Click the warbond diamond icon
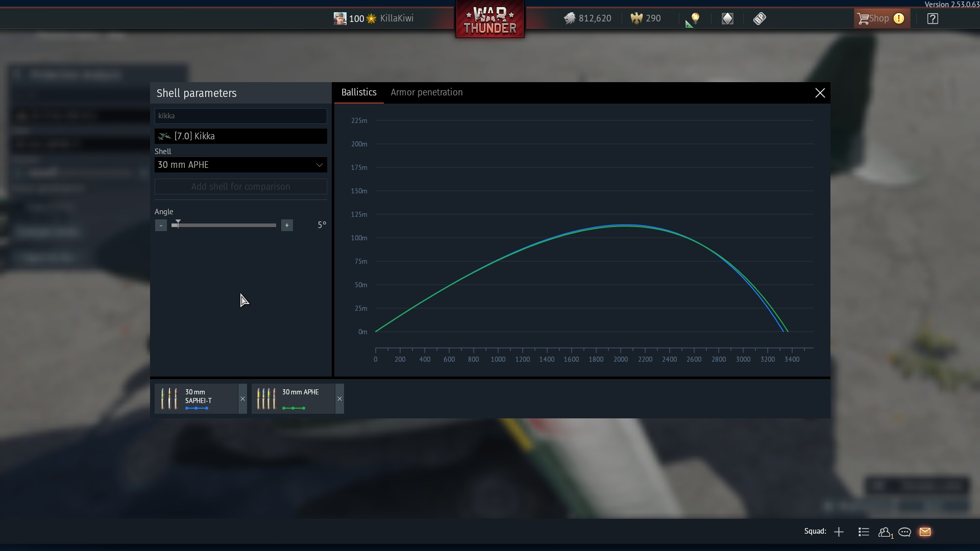The height and width of the screenshot is (551, 980). 727,18
